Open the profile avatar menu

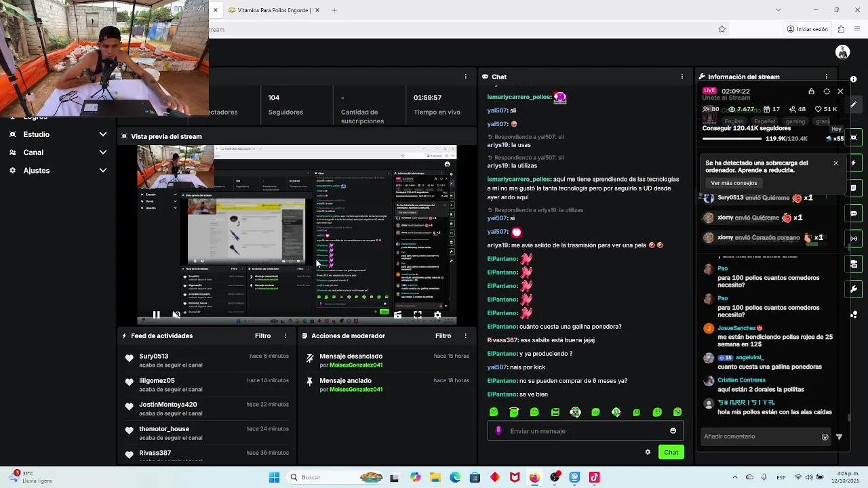pyautogui.click(x=843, y=52)
